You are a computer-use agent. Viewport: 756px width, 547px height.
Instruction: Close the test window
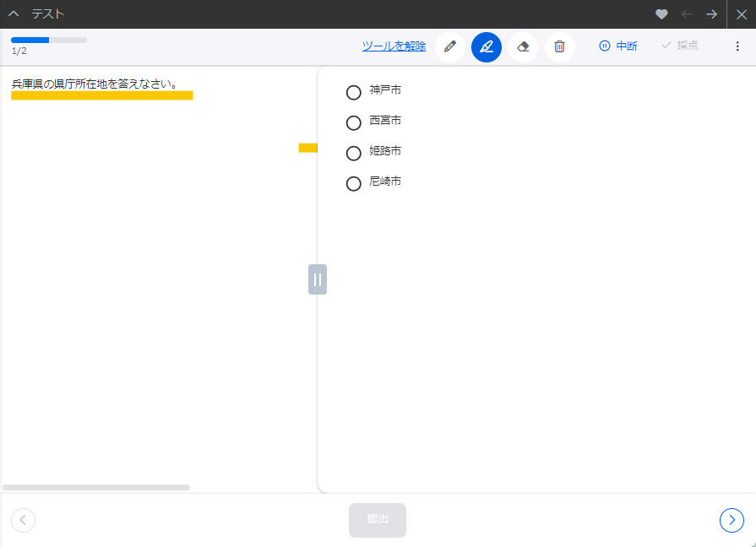[x=742, y=14]
